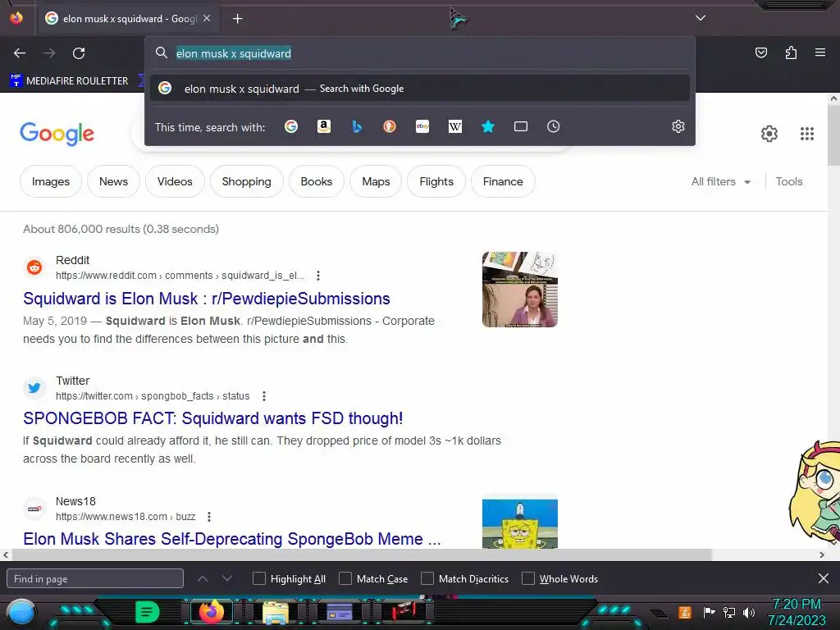Open the Firefox application menu
840x630 pixels.
tap(820, 52)
